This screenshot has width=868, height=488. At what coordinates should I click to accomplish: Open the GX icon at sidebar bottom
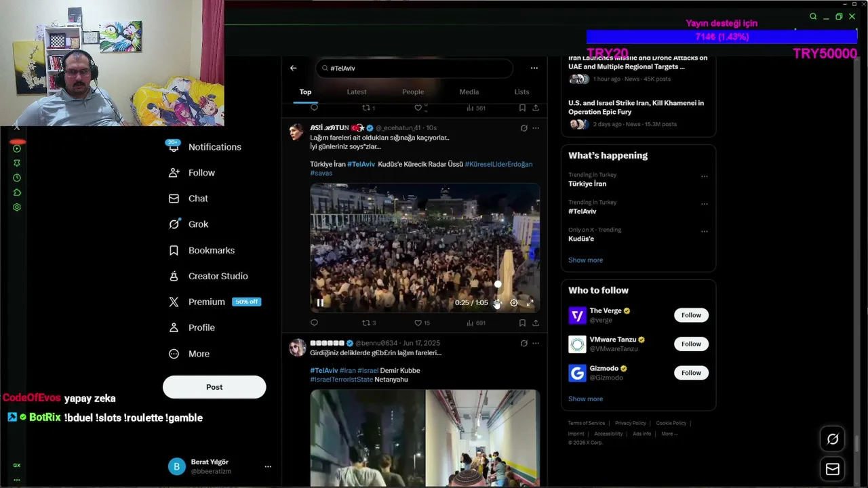[17, 465]
